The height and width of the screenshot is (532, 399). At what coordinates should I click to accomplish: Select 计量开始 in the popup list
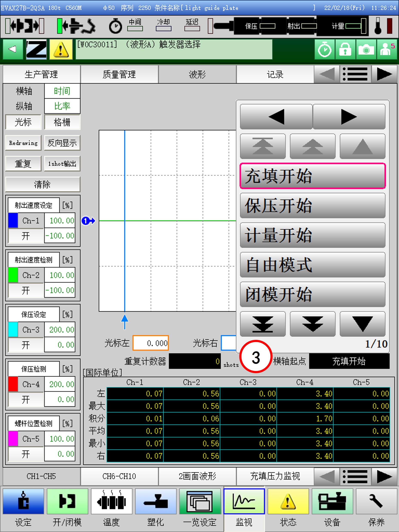tap(313, 235)
